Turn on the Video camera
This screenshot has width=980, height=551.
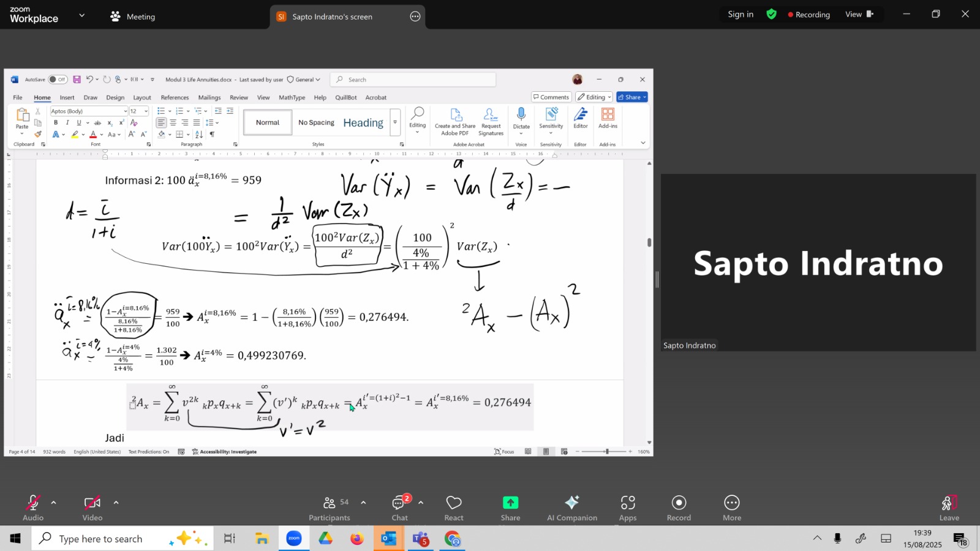click(x=92, y=503)
